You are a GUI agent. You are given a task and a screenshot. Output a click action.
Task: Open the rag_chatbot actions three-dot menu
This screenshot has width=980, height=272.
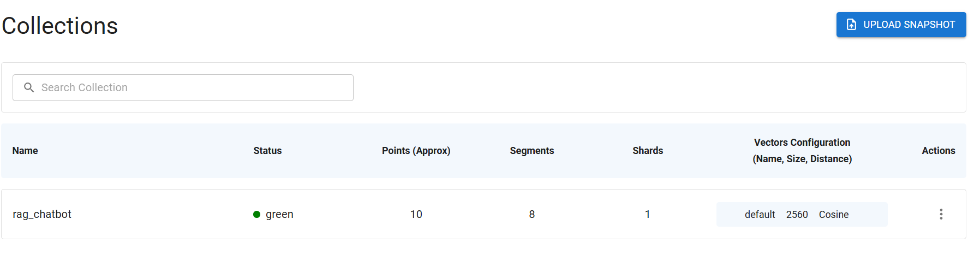941,214
